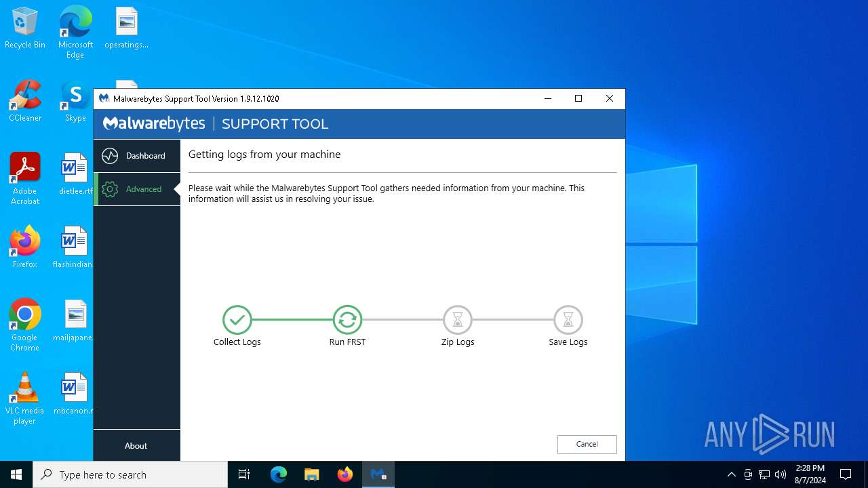The height and width of the screenshot is (488, 868).
Task: Select flashindian document on desktop
Action: click(73, 248)
